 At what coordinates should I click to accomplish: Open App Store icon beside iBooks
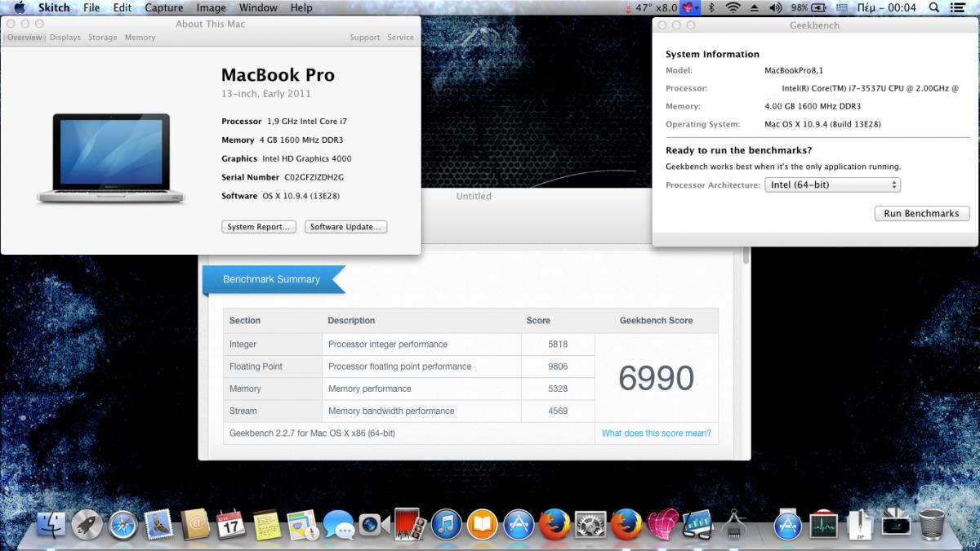point(519,524)
